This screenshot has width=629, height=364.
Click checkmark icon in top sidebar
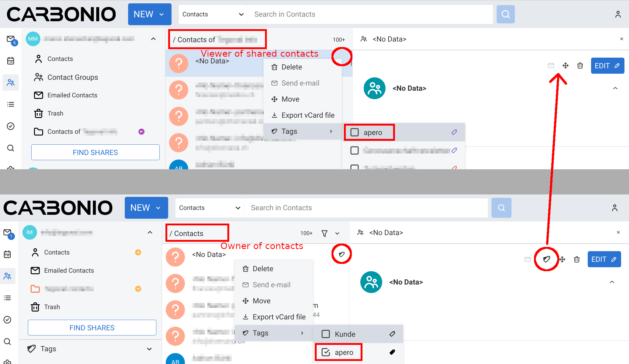click(x=11, y=126)
